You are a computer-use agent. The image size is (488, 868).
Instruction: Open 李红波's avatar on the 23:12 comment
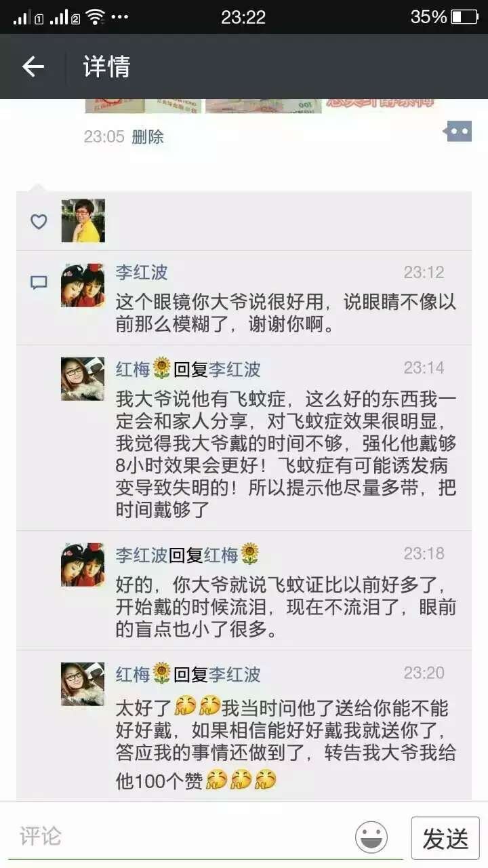[83, 285]
